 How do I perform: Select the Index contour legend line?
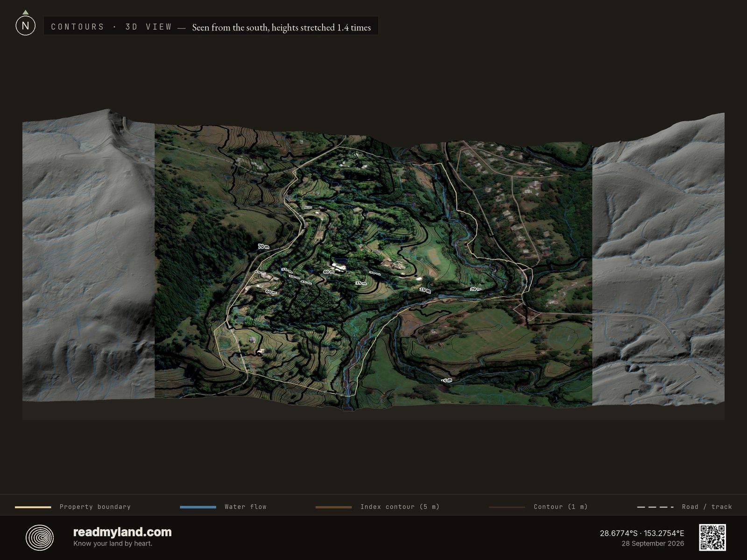[x=334, y=507]
